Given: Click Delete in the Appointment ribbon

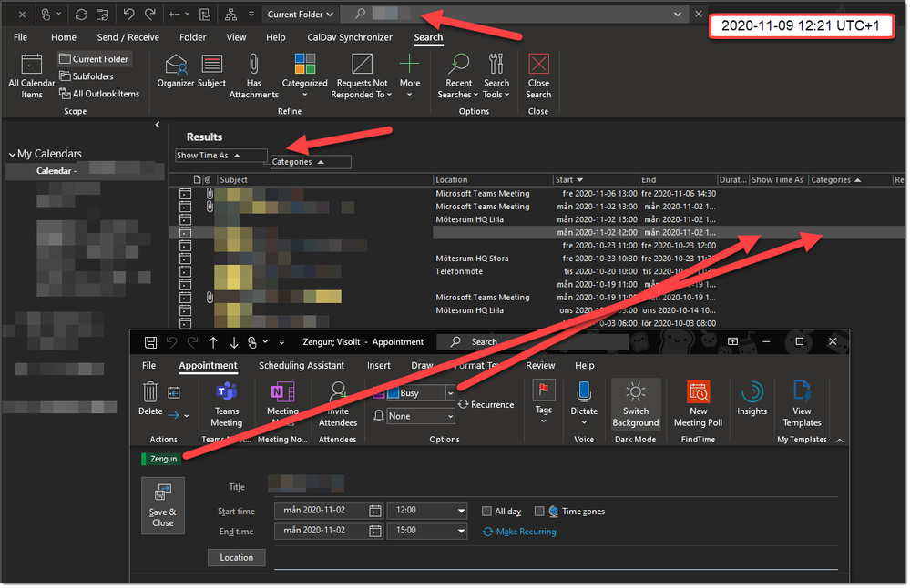Looking at the screenshot, I should [x=149, y=399].
